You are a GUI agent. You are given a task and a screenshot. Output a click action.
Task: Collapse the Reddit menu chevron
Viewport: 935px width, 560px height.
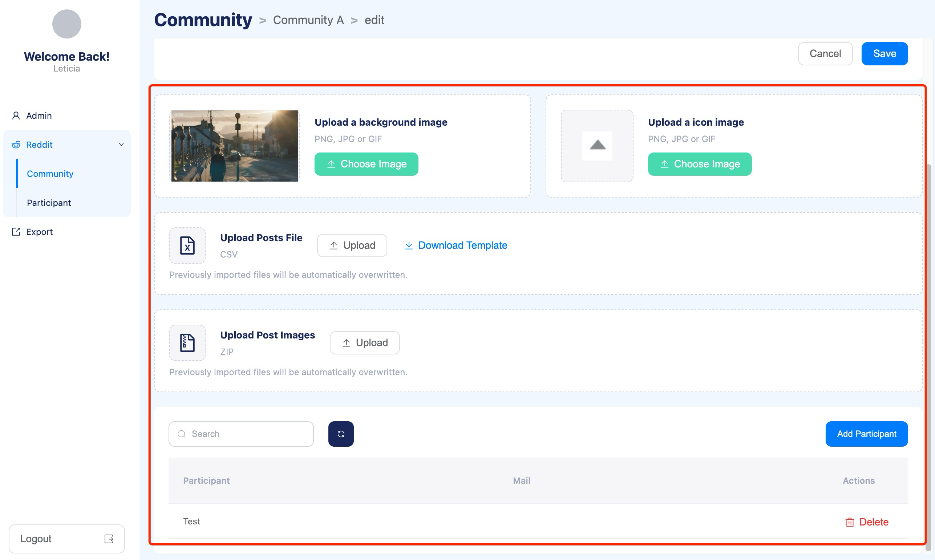121,145
